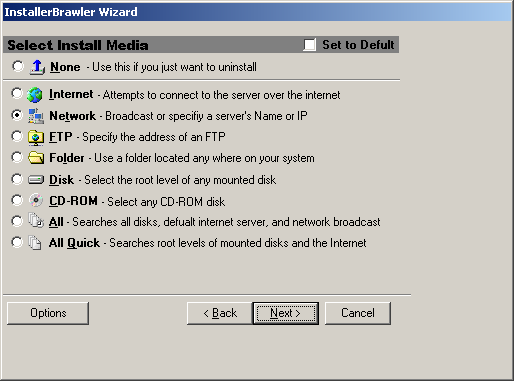The width and height of the screenshot is (514, 381).
Task: Click the 'Set to Defult' label text
Action: point(358,45)
